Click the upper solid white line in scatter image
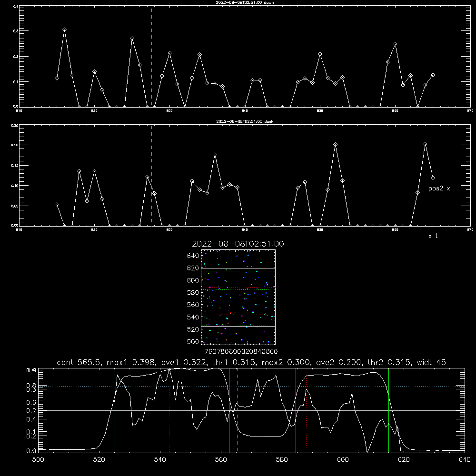 pyautogui.click(x=238, y=268)
